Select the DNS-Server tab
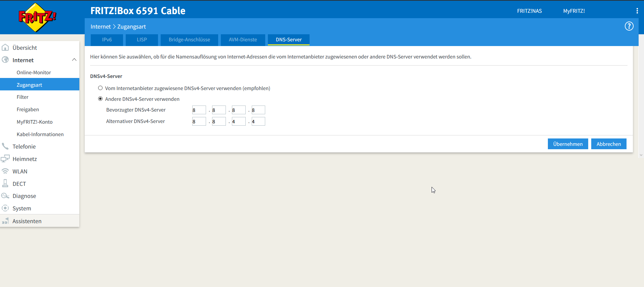 pyautogui.click(x=289, y=40)
